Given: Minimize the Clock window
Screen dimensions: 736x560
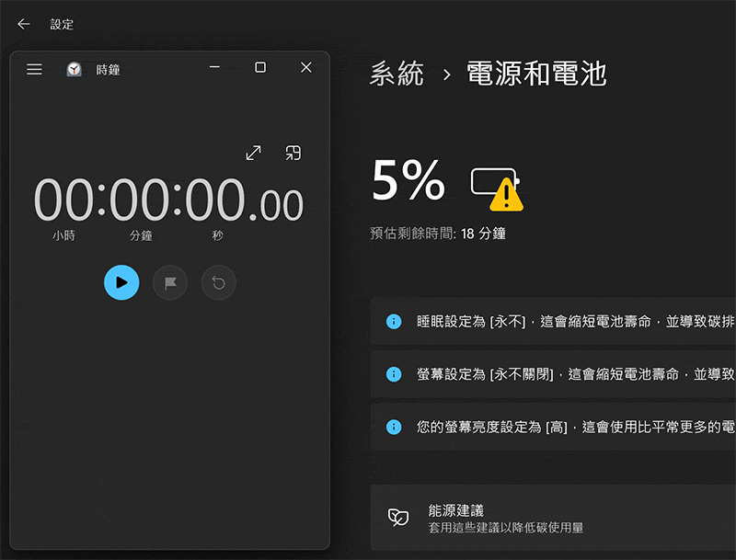Looking at the screenshot, I should pos(214,67).
